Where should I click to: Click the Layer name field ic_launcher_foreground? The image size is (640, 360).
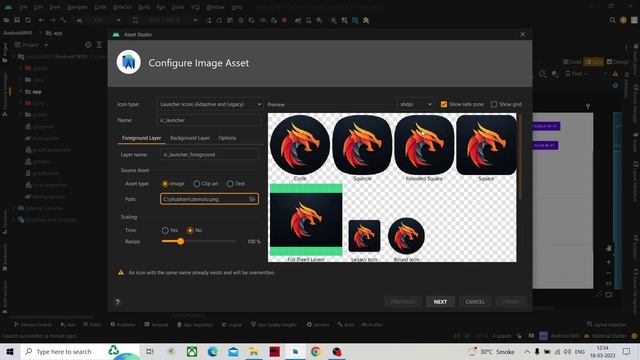pos(209,155)
